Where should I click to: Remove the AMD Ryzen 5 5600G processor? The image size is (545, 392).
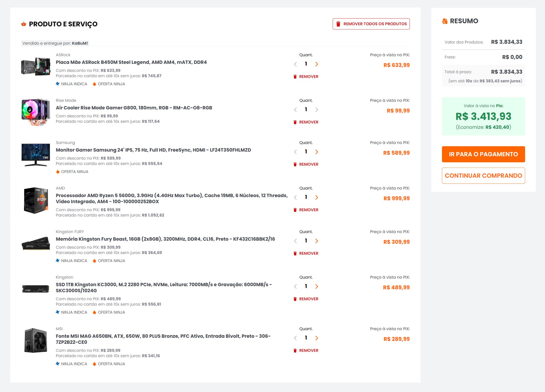(306, 210)
